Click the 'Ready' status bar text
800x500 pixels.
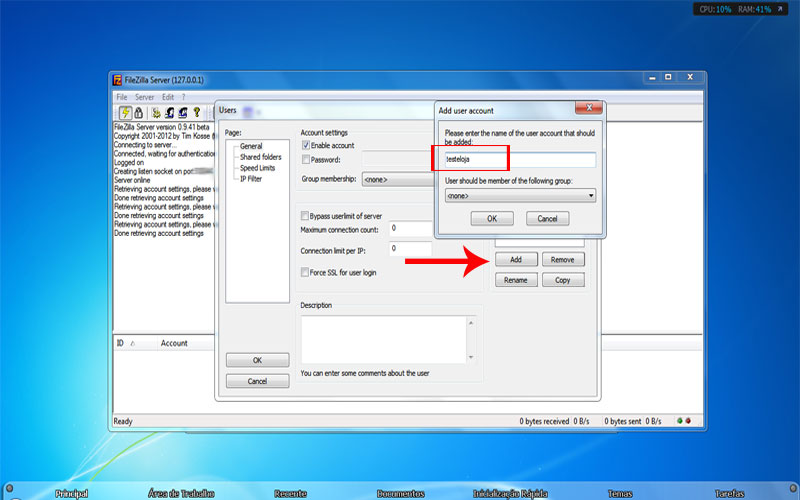(123, 421)
